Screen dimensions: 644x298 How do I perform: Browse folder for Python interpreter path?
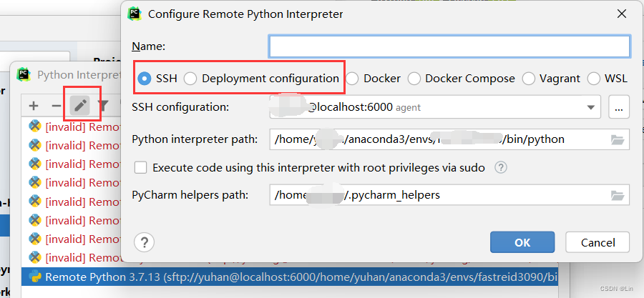pyautogui.click(x=618, y=139)
